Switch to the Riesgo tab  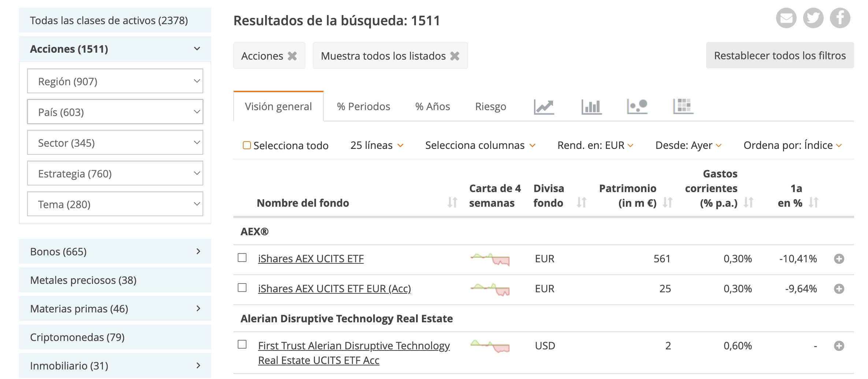(490, 106)
